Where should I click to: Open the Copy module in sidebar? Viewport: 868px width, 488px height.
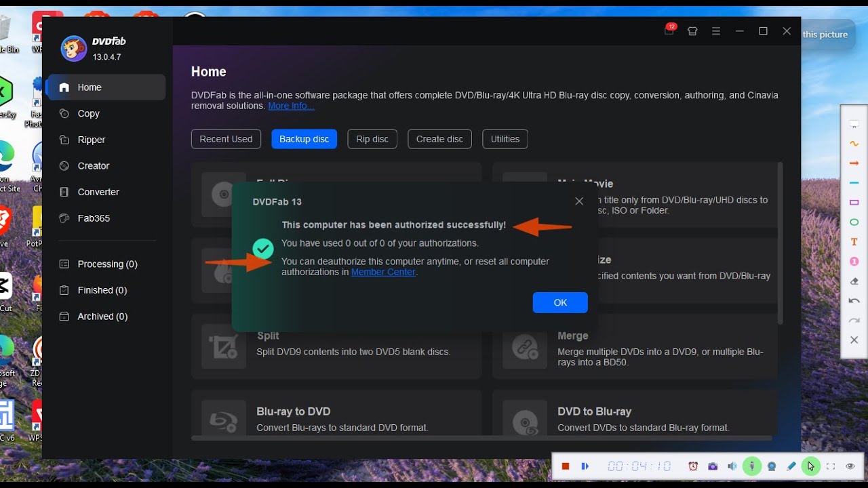106,114
